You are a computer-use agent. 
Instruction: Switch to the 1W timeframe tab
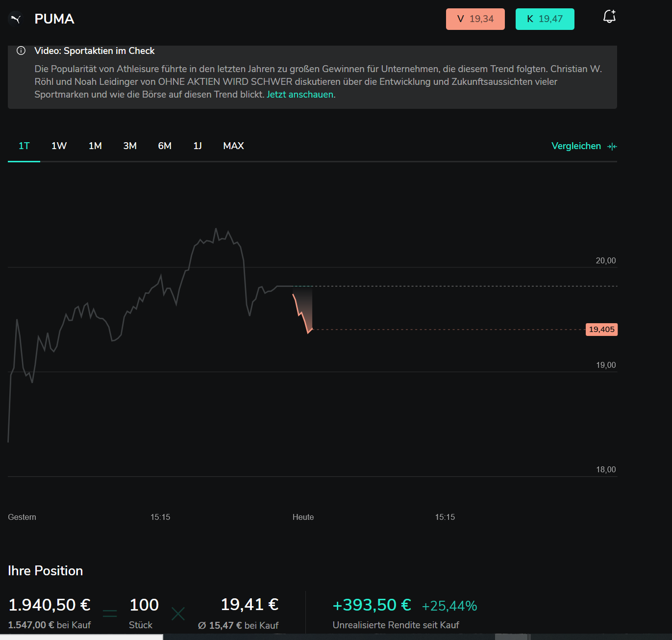(x=59, y=146)
